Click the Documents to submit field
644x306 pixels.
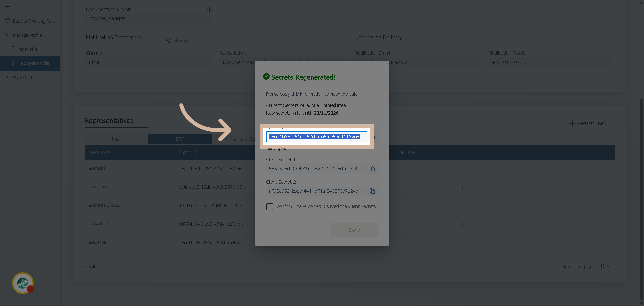pos(149,18)
